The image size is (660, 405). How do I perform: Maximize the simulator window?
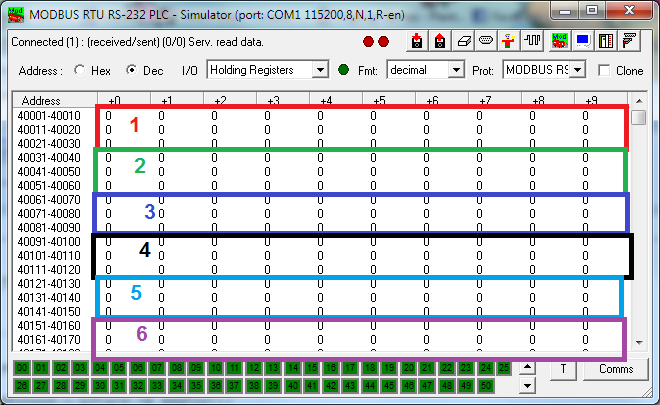click(591, 11)
